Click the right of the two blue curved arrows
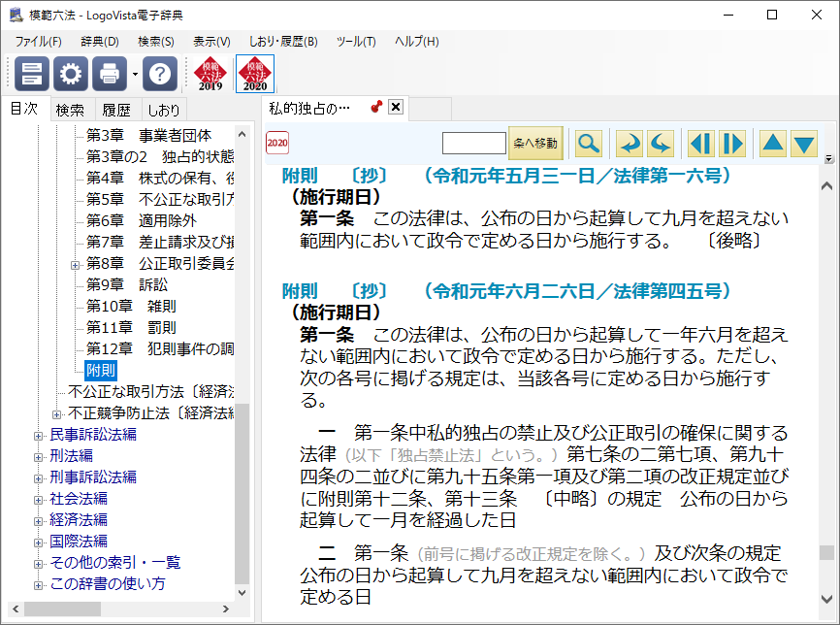Image resolution: width=840 pixels, height=625 pixels. (661, 143)
